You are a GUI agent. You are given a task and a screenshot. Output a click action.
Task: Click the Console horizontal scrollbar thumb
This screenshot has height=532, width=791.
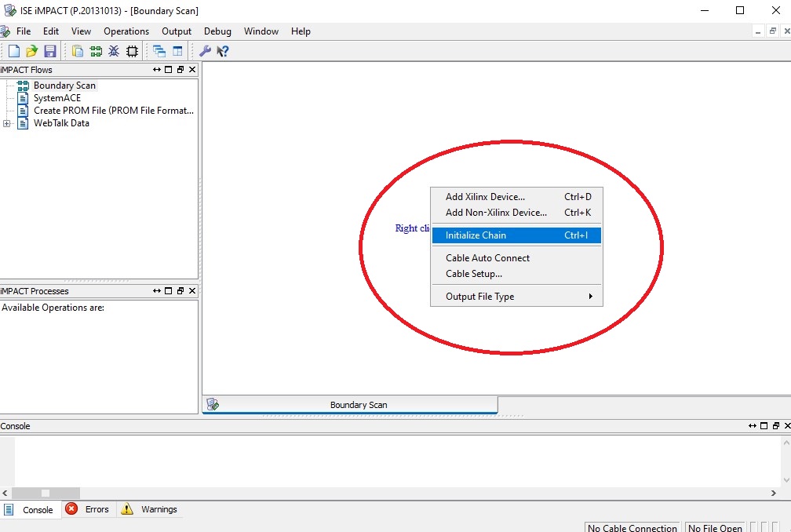(x=46, y=493)
